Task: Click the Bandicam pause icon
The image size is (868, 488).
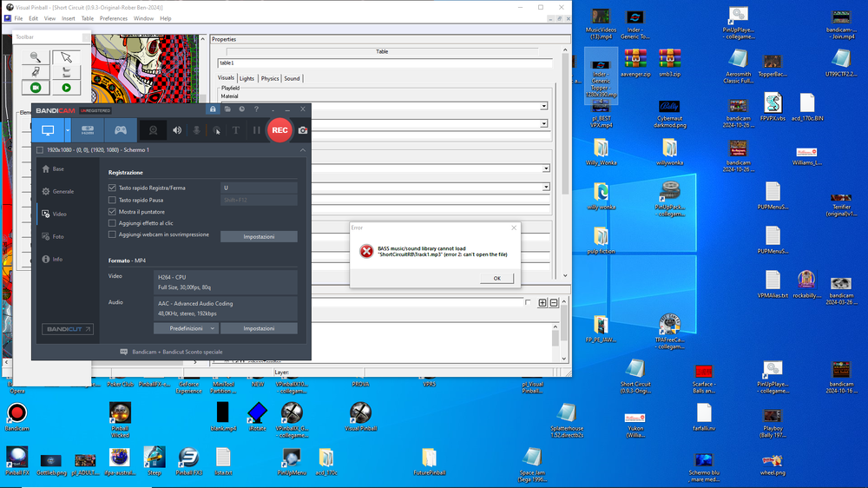Action: pos(256,131)
